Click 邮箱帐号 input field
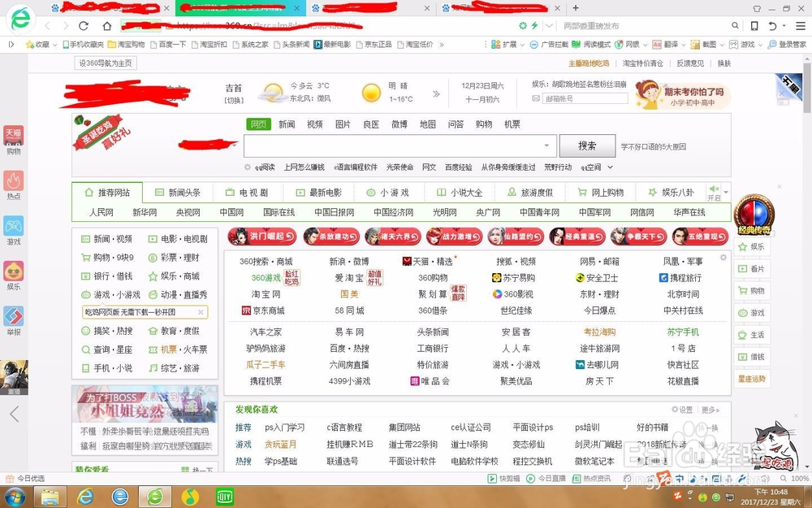Viewport: 812px width, 508px height. [x=585, y=98]
